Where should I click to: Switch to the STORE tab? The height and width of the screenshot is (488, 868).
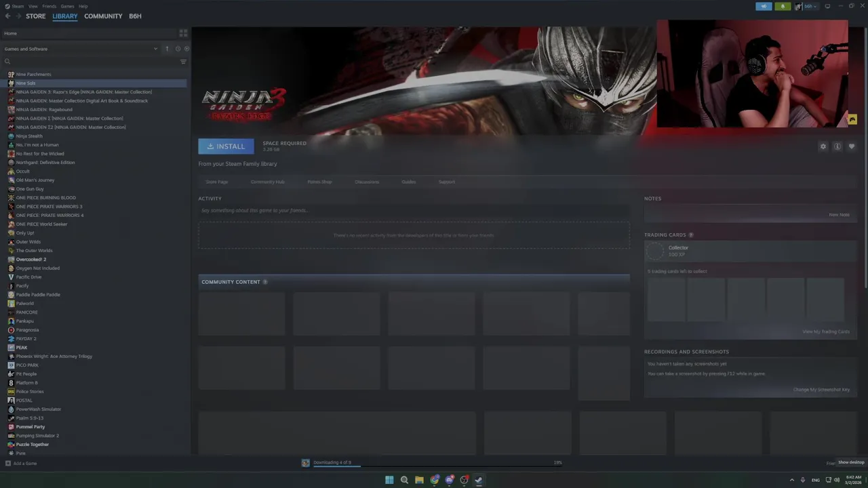click(x=36, y=16)
